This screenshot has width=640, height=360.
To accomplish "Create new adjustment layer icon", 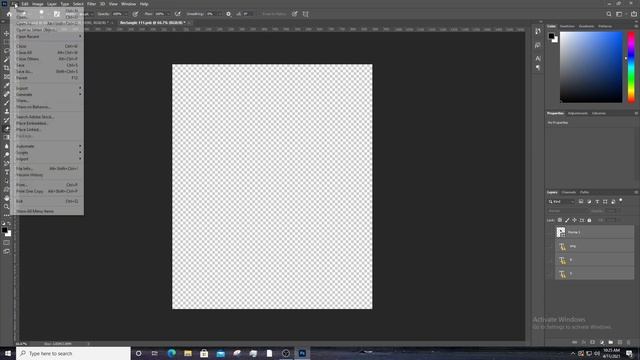I will [x=602, y=342].
